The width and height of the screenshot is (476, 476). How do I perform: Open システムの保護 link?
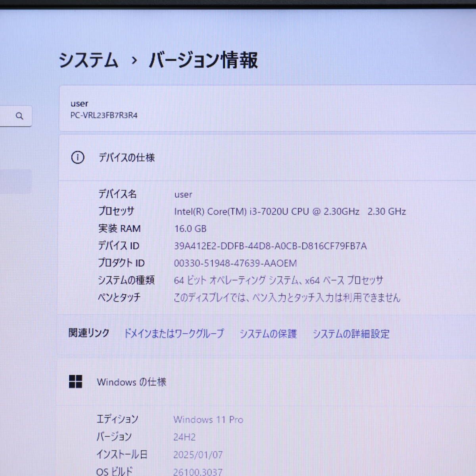coord(268,334)
